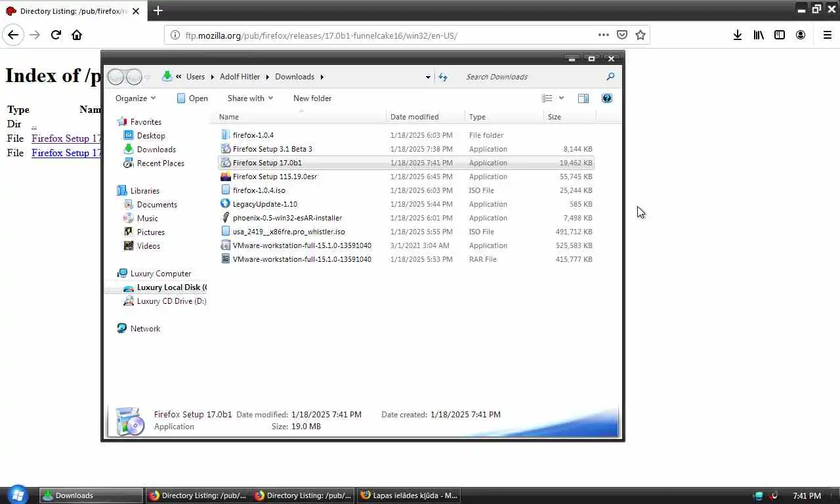Select Firefox Setup 3.1 Beta 3 file

(406, 149)
